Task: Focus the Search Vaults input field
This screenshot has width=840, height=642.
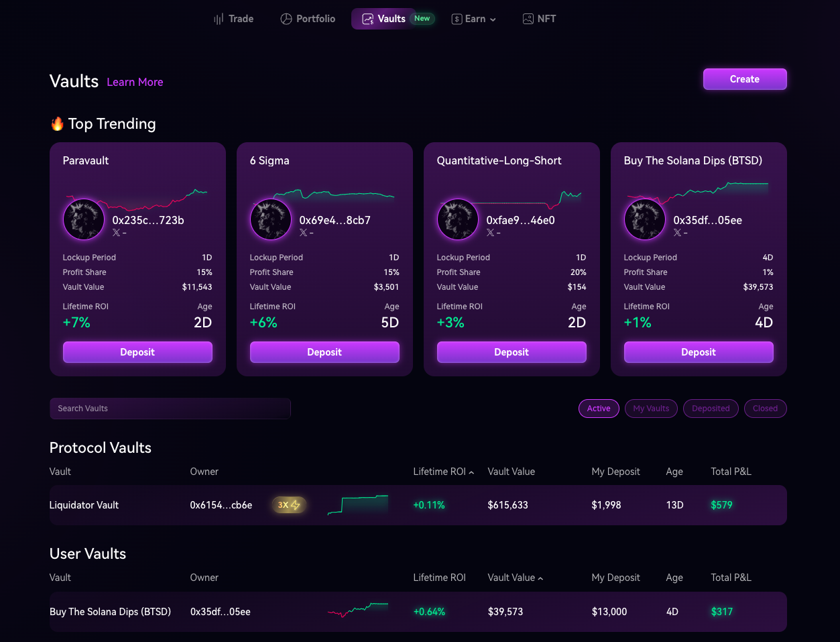Action: [x=170, y=409]
